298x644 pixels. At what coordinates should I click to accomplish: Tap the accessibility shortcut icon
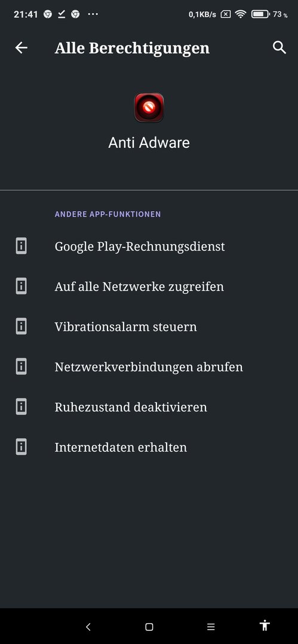264,626
